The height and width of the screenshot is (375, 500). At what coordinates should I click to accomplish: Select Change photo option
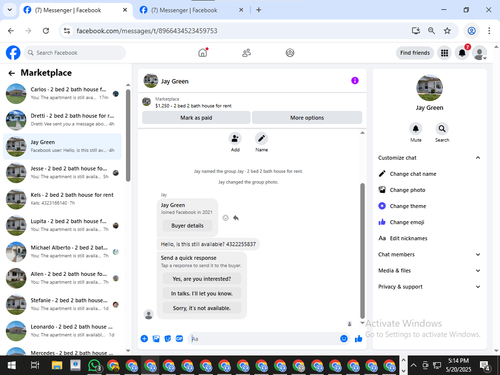[429, 190]
